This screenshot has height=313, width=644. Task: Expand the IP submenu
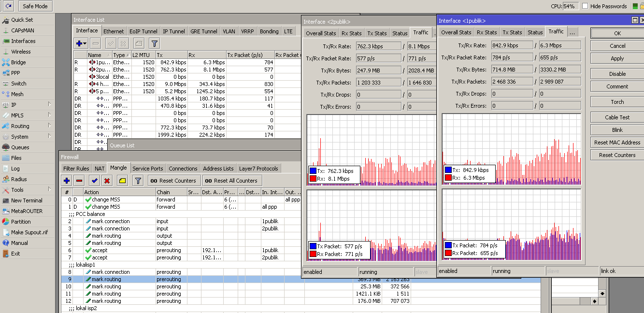coord(27,105)
